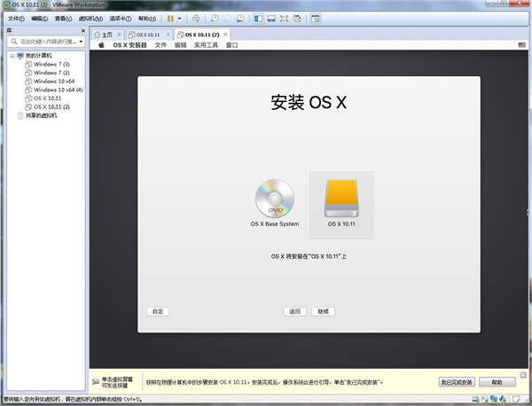Image resolution: width=532 pixels, height=406 pixels.
Task: Open the Apple menu in the guest
Action: pyautogui.click(x=101, y=45)
